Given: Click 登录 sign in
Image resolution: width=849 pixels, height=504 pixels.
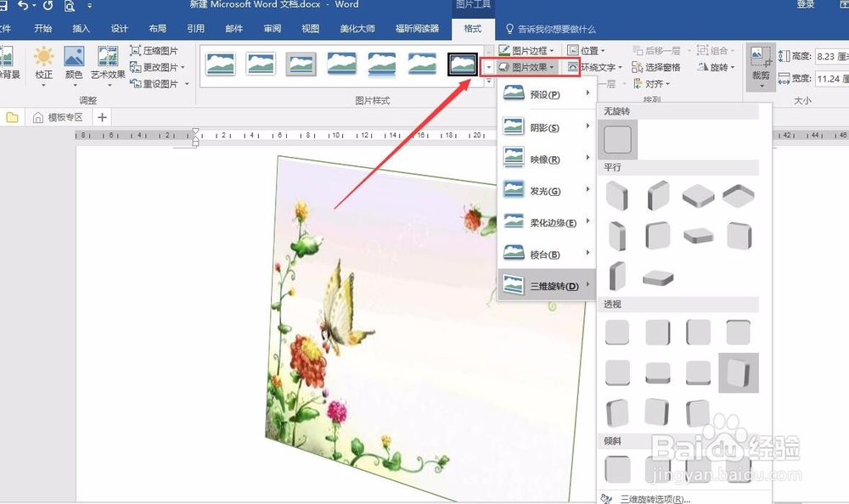Looking at the screenshot, I should click(x=805, y=5).
